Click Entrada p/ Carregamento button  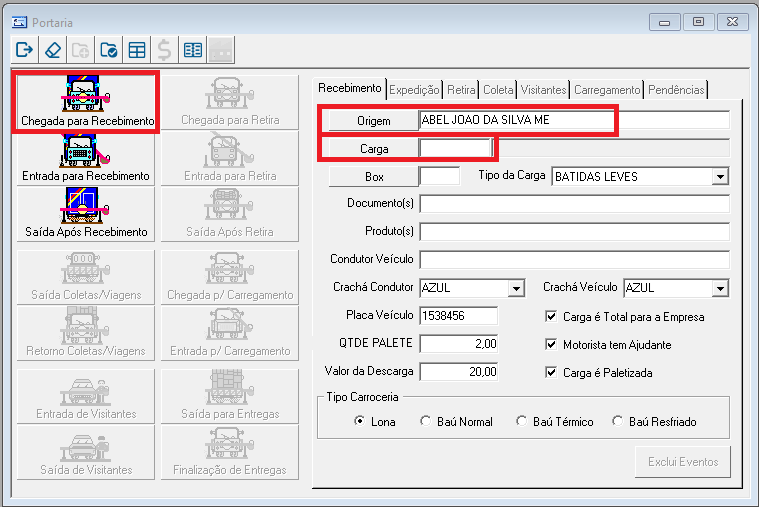(x=230, y=333)
